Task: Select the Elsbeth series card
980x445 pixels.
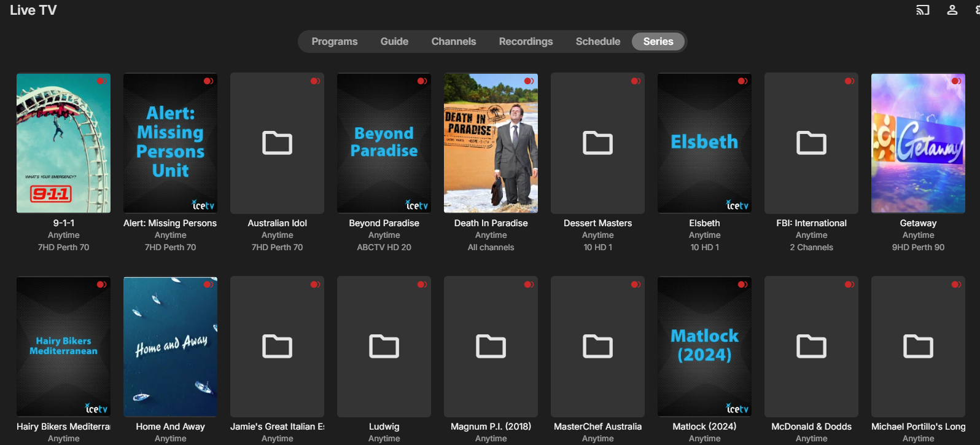Action: pos(704,143)
